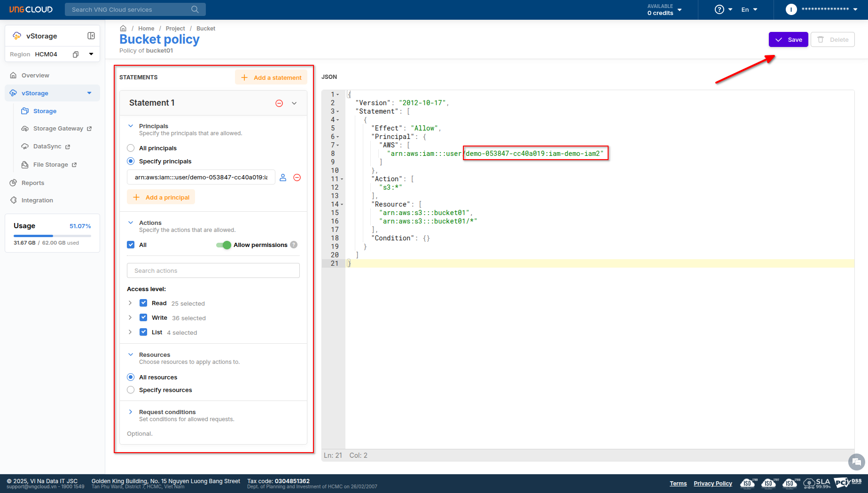Open Reports in the sidebar
The height and width of the screenshot is (493, 868).
tap(33, 183)
